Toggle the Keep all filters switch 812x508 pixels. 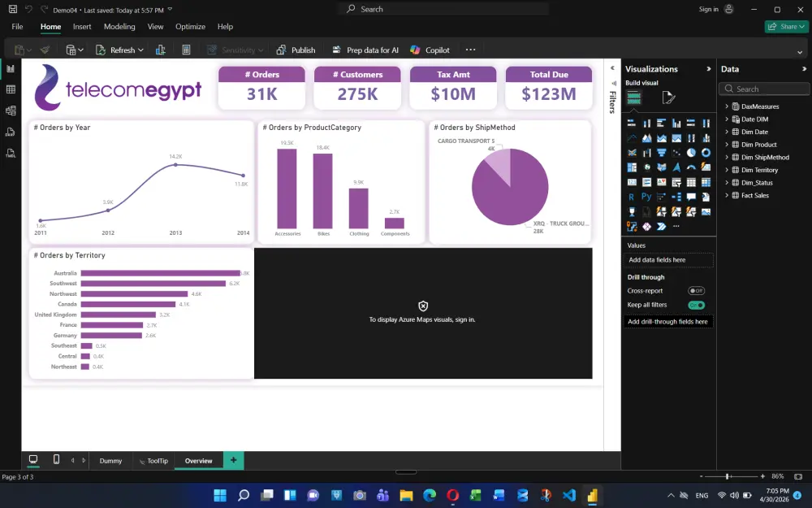(696, 306)
